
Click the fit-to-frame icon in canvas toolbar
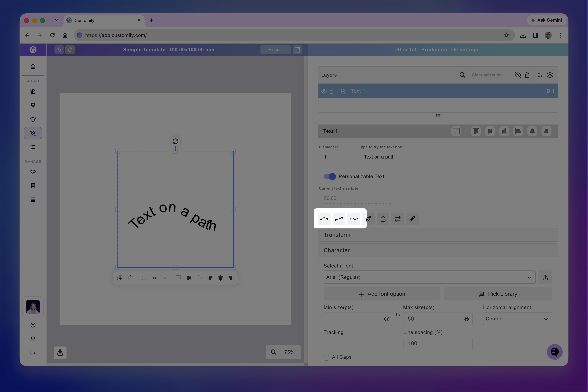click(144, 278)
